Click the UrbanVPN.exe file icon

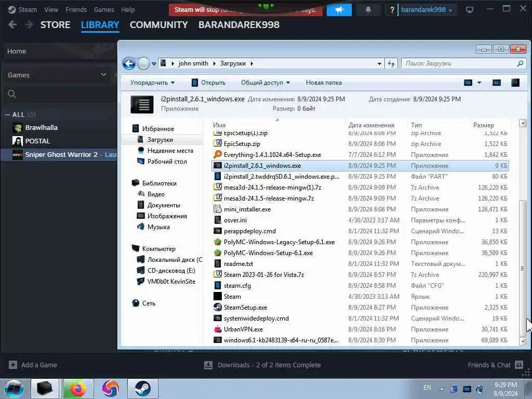(x=218, y=329)
